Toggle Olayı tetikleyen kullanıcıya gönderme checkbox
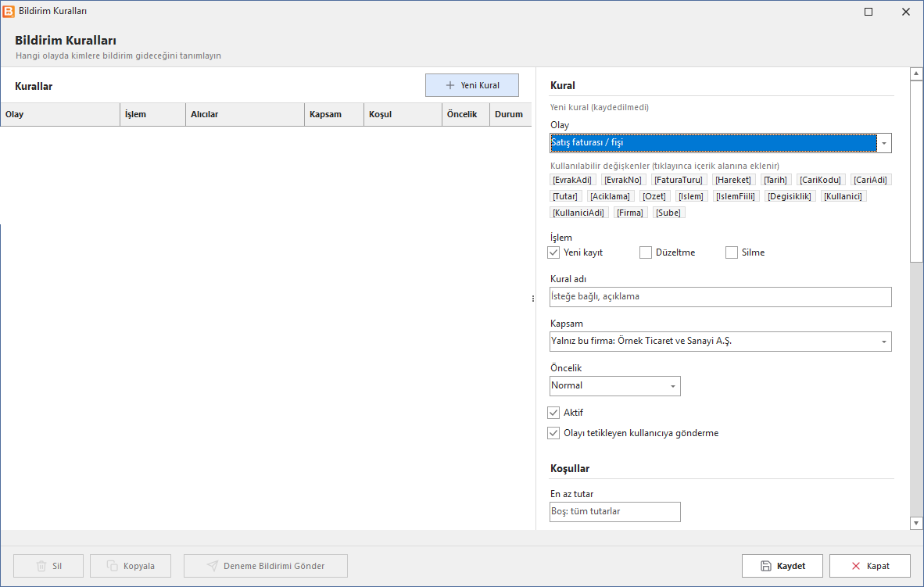The width and height of the screenshot is (924, 587). pos(553,433)
